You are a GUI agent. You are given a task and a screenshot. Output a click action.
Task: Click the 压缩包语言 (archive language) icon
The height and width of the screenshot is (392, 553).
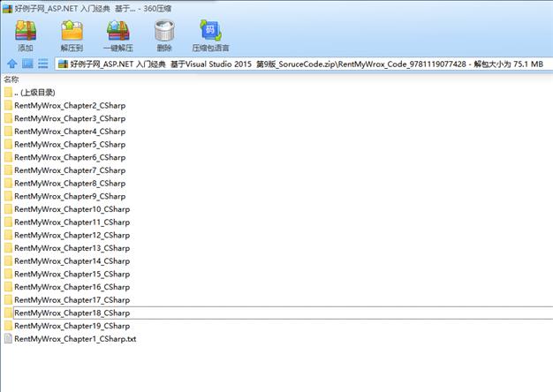(x=210, y=31)
